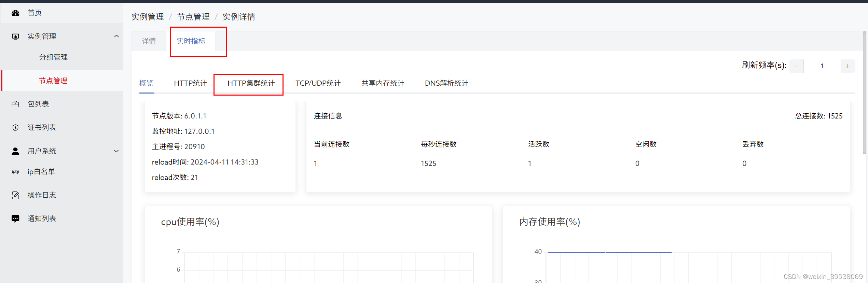Click the certificate list shield icon
This screenshot has height=283, width=868.
pyautogui.click(x=15, y=128)
